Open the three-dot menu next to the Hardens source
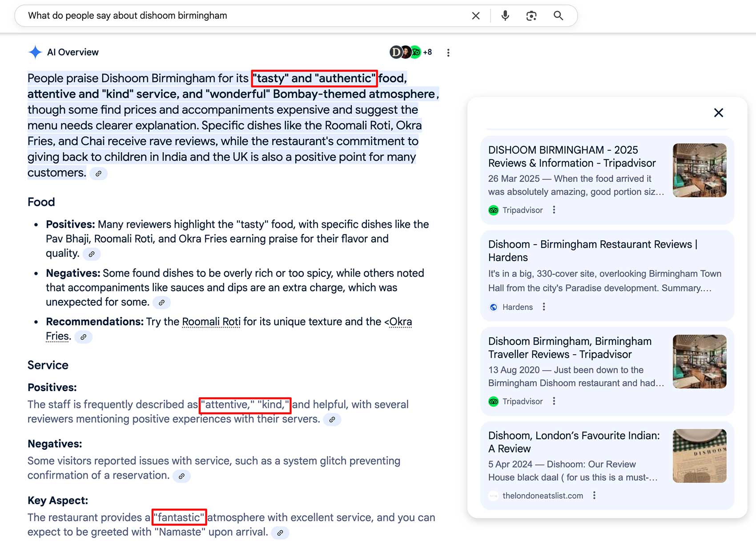This screenshot has height=545, width=756. click(x=543, y=307)
